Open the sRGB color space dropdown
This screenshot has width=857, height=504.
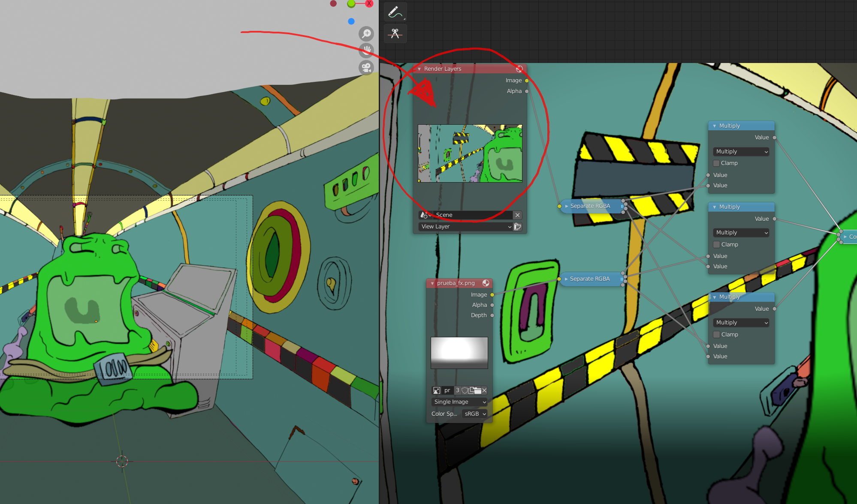475,414
